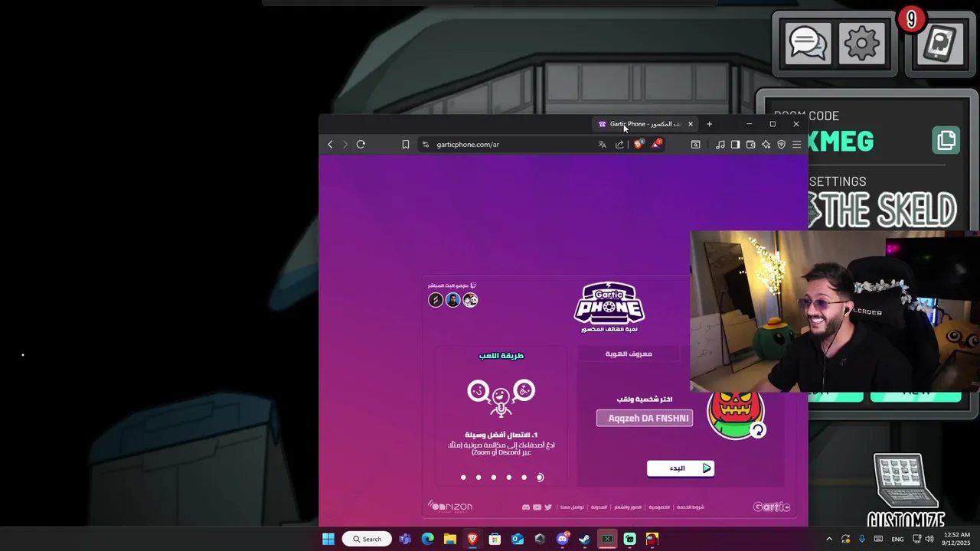This screenshot has width=980, height=551.
Task: Open site settings icon in address bar
Action: click(x=425, y=144)
